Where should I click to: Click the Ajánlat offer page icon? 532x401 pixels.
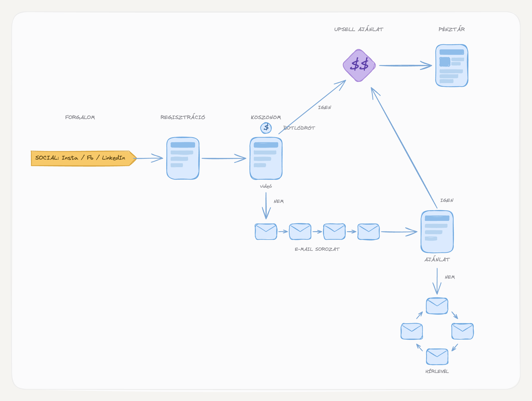tap(437, 231)
